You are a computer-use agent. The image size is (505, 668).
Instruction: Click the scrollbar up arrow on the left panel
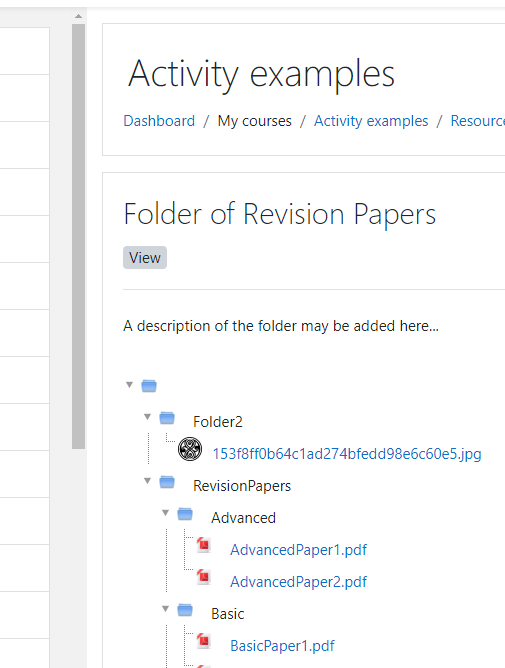(x=78, y=16)
